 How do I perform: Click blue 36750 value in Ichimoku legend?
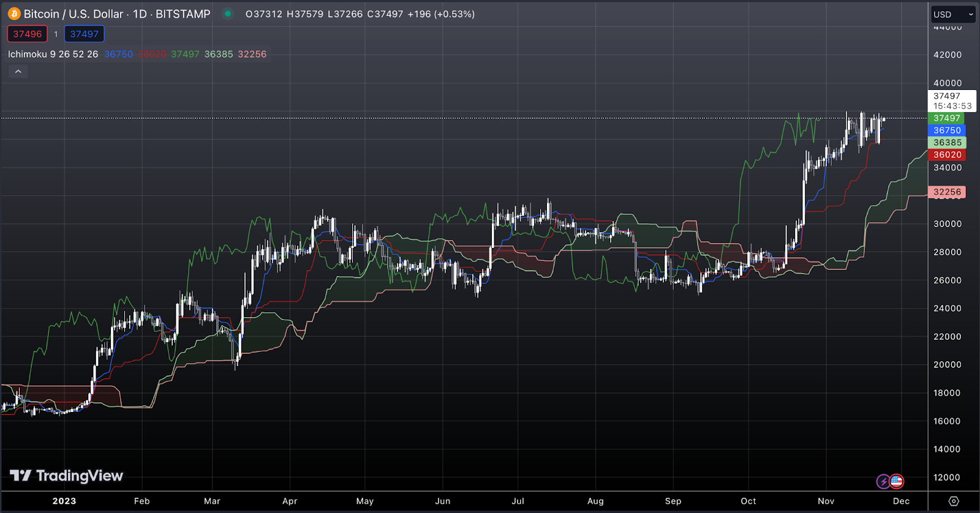(118, 54)
